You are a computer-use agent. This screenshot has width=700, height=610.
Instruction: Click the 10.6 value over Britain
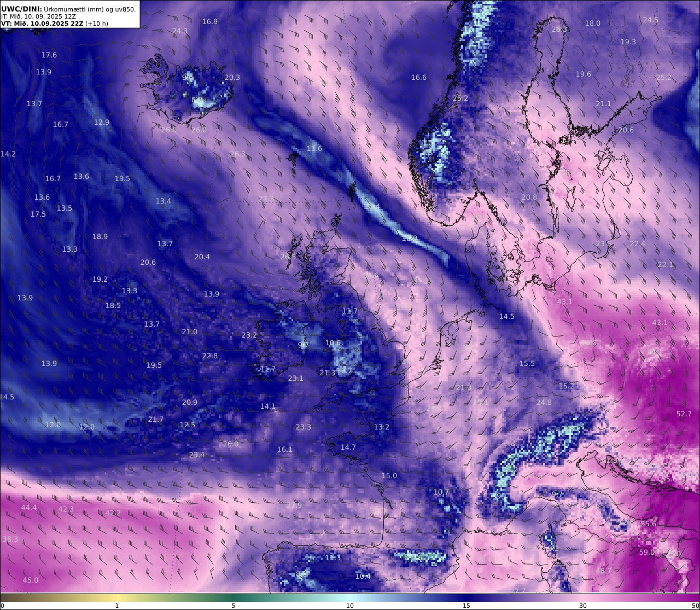[x=333, y=343]
